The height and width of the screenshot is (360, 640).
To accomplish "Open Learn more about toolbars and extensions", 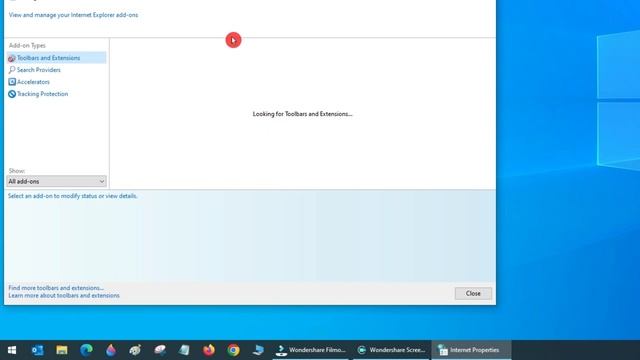I will click(x=64, y=296).
